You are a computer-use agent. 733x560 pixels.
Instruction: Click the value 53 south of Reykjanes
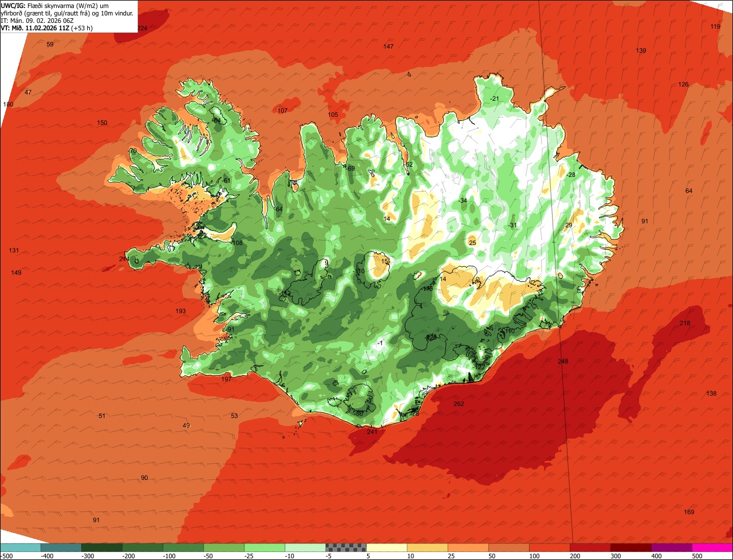(x=234, y=416)
